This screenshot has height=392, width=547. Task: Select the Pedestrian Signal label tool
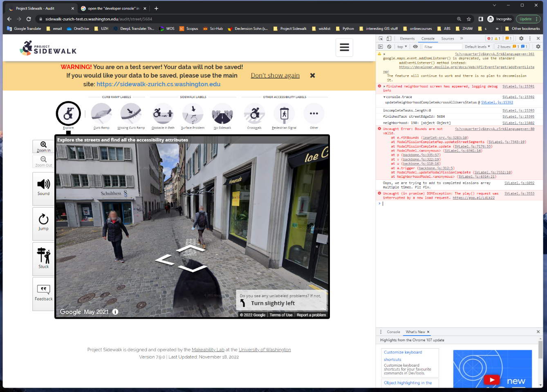pos(284,114)
